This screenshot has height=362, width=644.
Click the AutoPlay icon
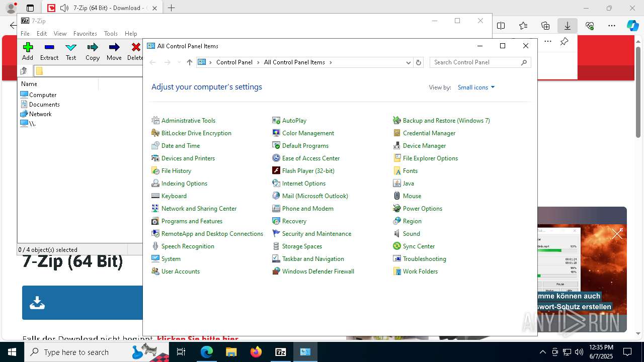pos(276,121)
